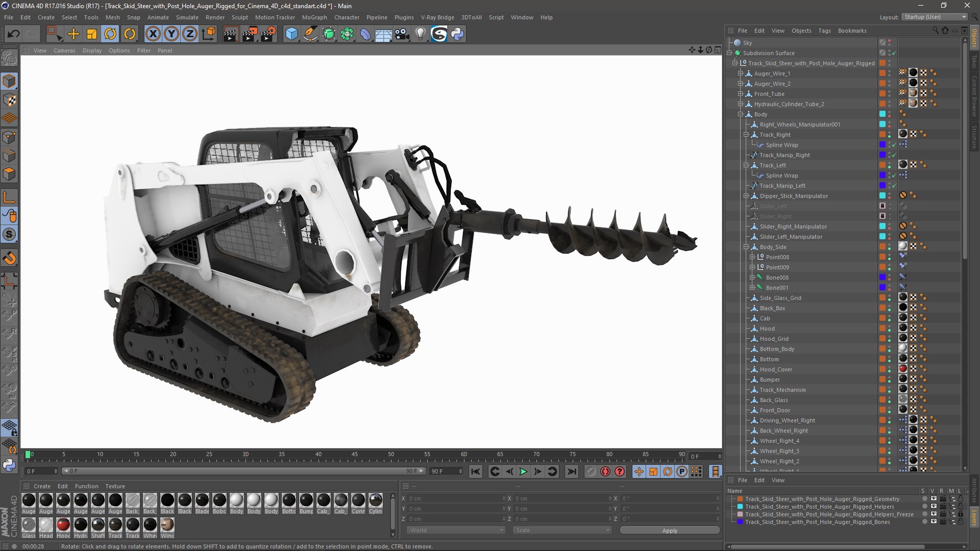Click the Live Selection tool

coord(54,34)
